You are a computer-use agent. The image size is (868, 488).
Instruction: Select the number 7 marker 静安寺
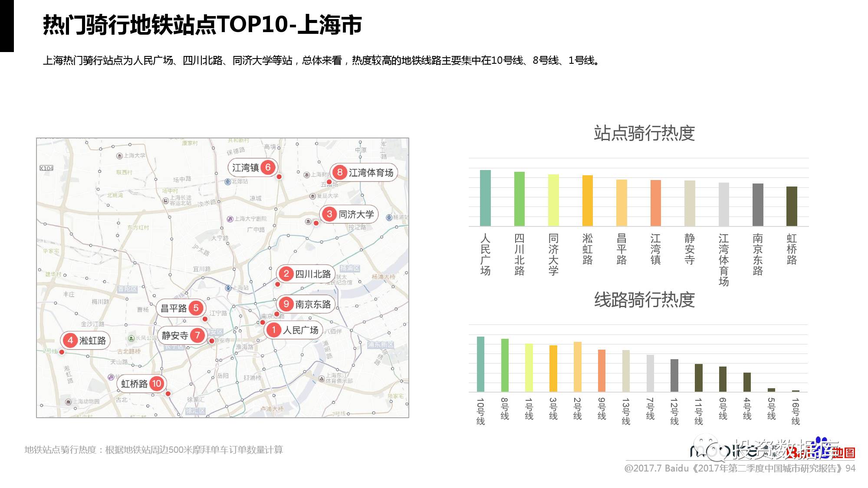click(197, 335)
